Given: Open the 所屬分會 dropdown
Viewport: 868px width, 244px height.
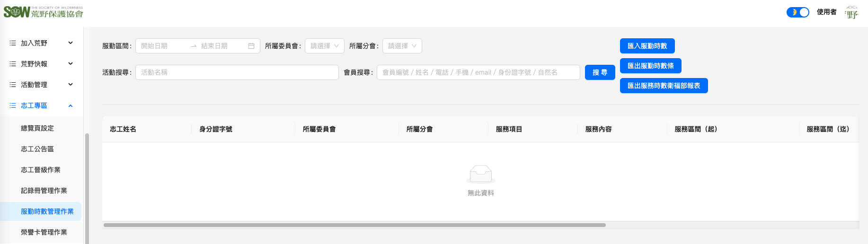Looking at the screenshot, I should (402, 46).
